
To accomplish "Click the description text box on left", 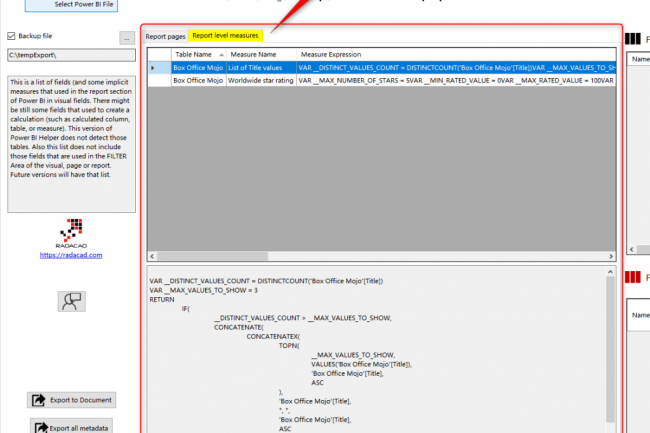I will click(x=71, y=144).
